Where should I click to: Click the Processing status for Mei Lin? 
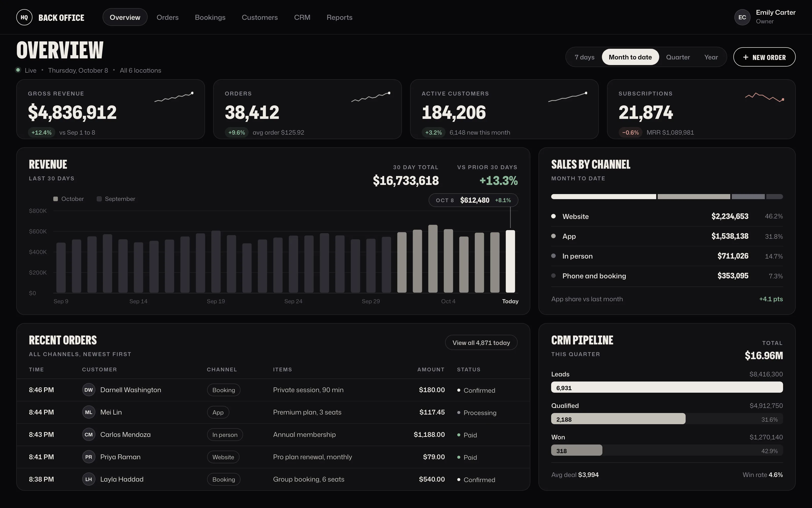pyautogui.click(x=477, y=412)
